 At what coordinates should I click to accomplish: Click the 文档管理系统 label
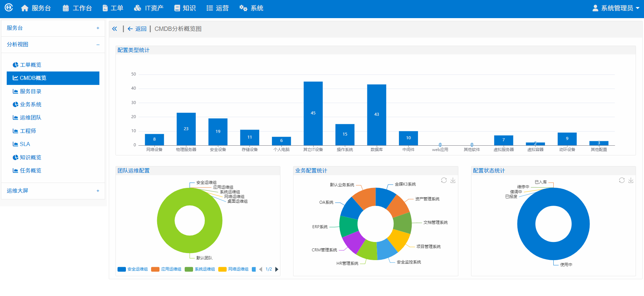click(435, 223)
